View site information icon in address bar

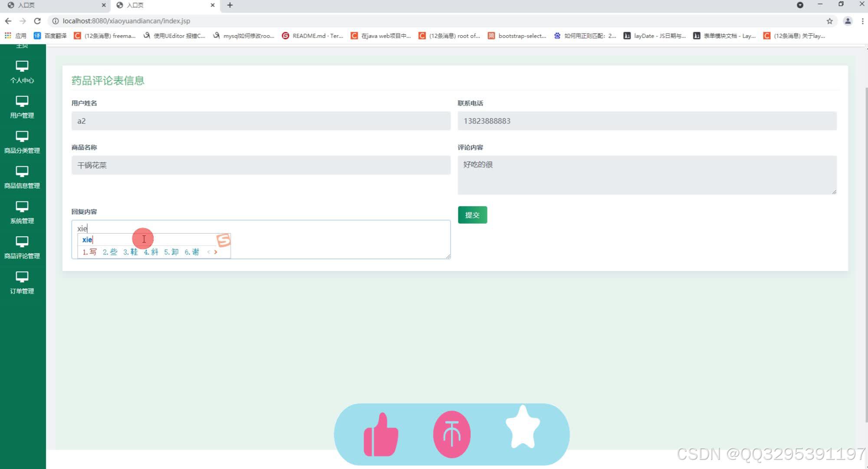click(x=56, y=21)
